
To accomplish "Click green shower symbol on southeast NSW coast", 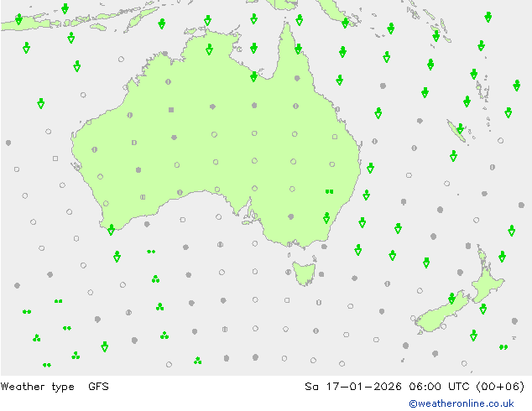I will pyautogui.click(x=326, y=218).
